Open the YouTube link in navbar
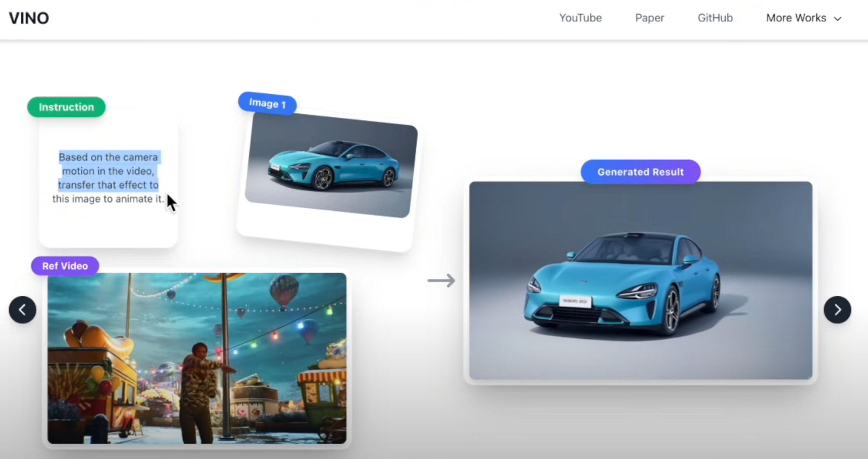The height and width of the screenshot is (459, 868). click(580, 18)
